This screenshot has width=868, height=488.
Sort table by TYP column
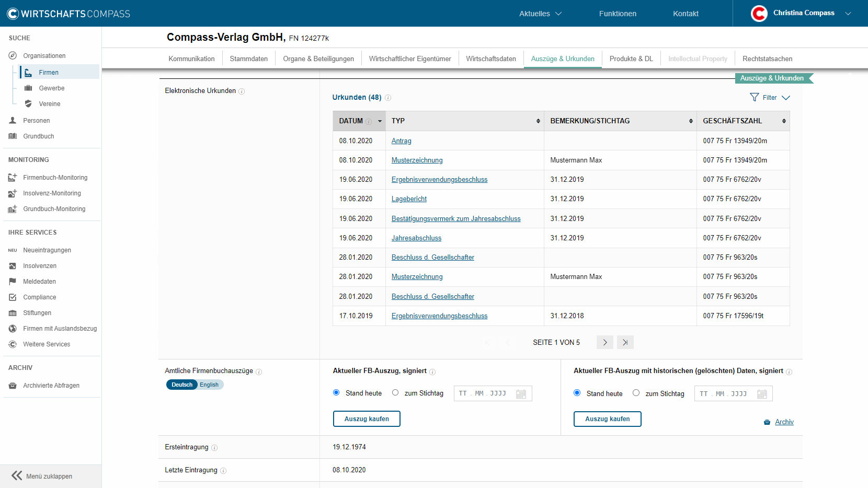(465, 121)
